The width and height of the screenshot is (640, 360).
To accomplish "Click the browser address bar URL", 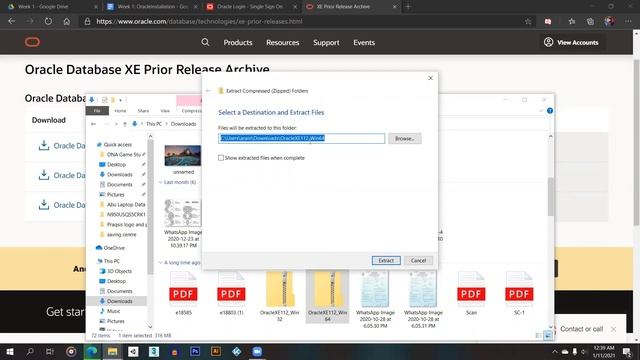I will (199, 21).
